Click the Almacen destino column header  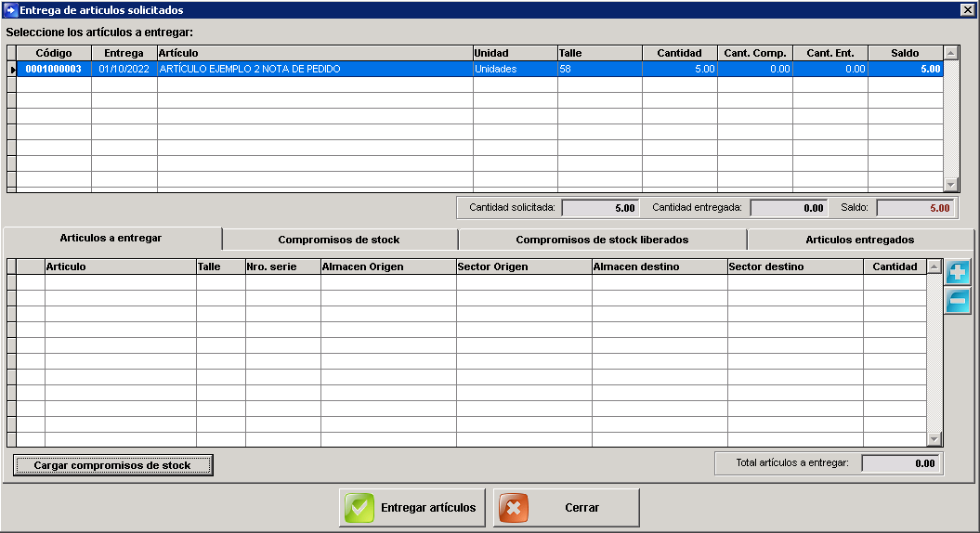[660, 266]
